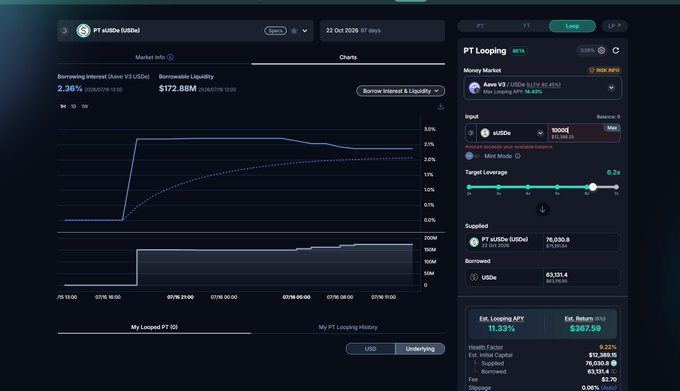The height and width of the screenshot is (391, 680).
Task: Click the Max amount button
Action: tap(611, 128)
